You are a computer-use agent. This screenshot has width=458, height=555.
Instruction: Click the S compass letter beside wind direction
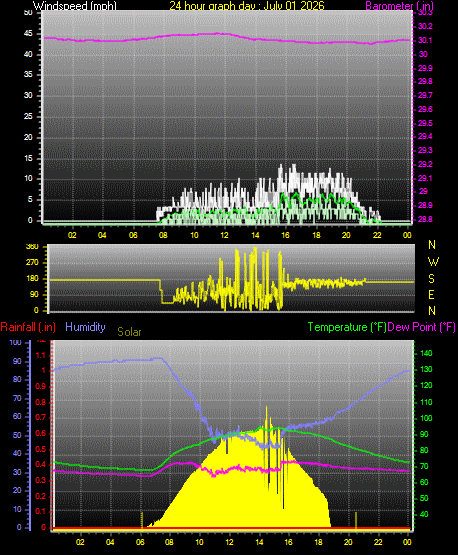[431, 279]
